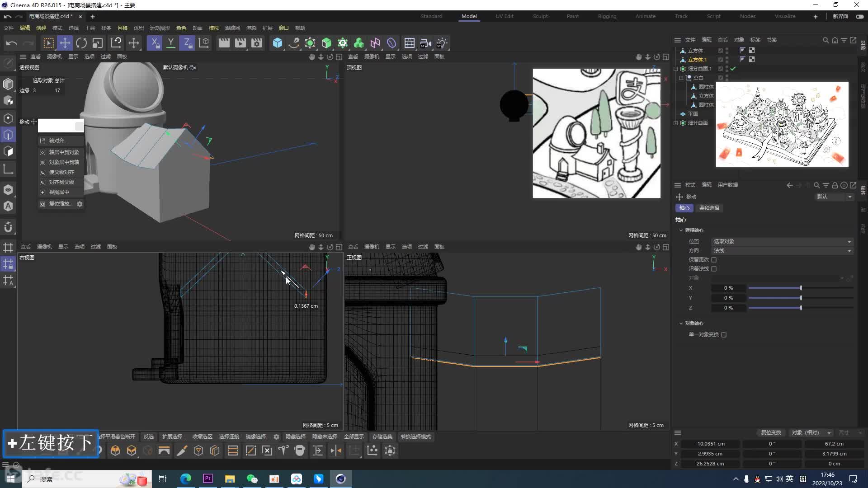Select the Rotate tool

81,43
